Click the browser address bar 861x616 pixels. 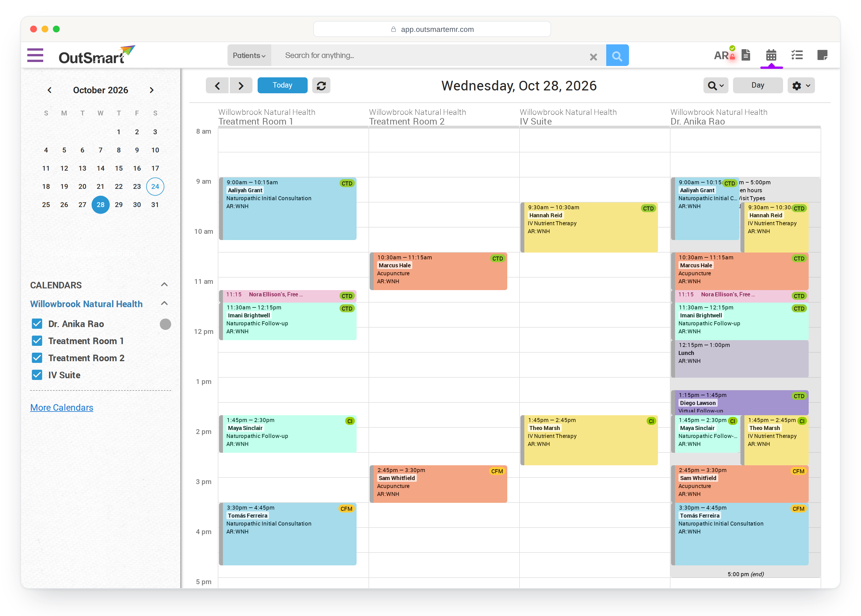[432, 29]
